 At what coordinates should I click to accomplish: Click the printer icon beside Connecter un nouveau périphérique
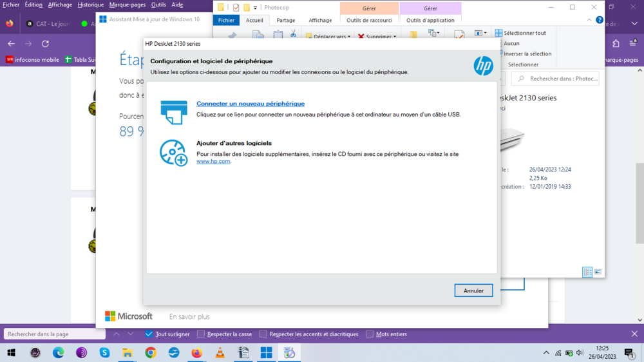tap(173, 111)
